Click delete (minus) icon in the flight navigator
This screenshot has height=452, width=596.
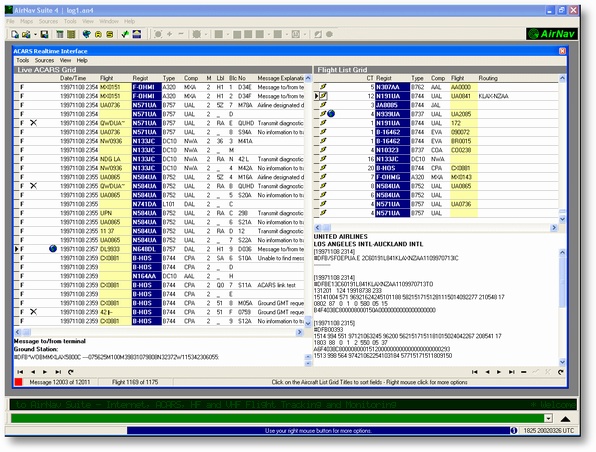[524, 372]
